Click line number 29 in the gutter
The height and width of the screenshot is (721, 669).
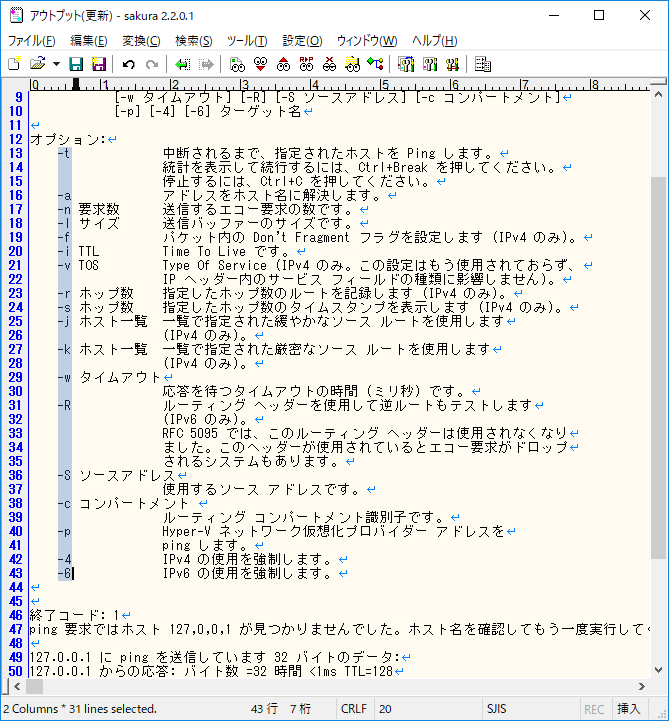(x=15, y=378)
